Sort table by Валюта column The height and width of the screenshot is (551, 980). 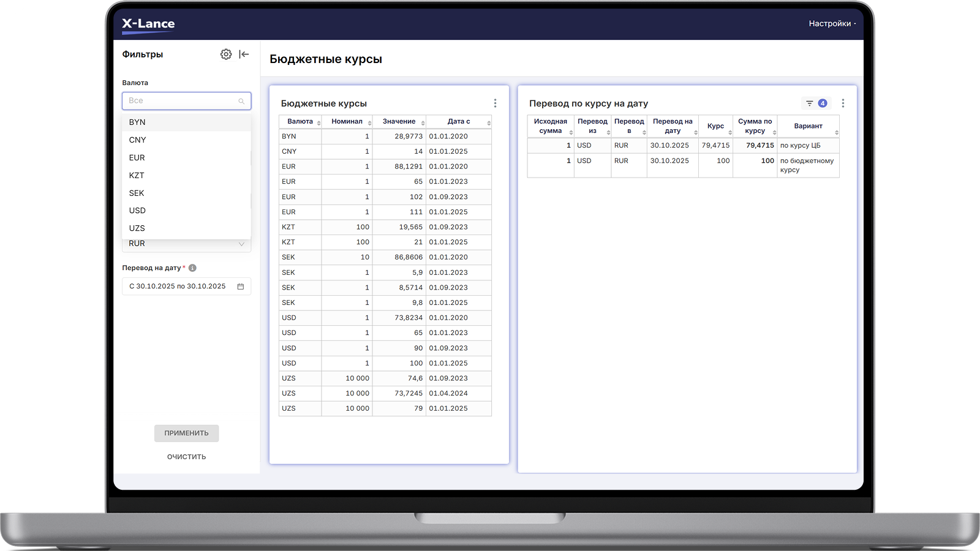coord(300,122)
